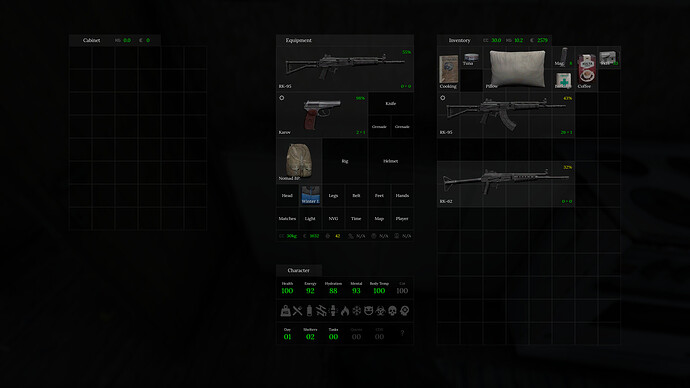Select the equipped Karov pistol
690x388 pixels.
322,115
